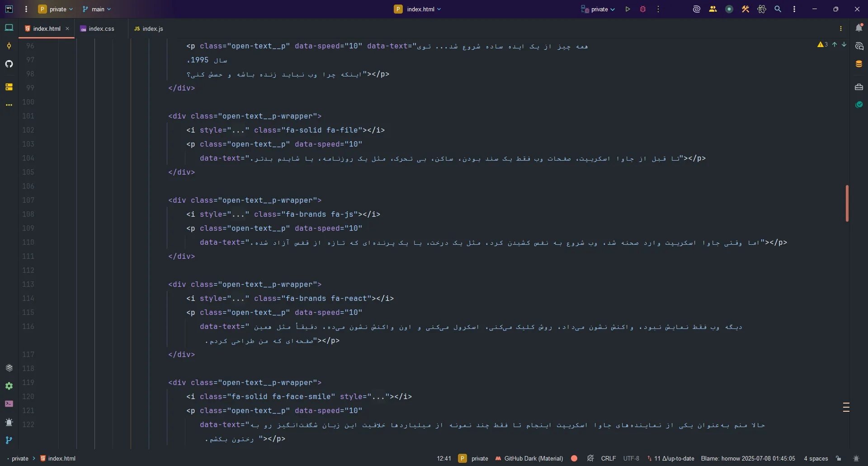Image resolution: width=868 pixels, height=466 pixels.
Task: Toggle the Project tool window
Action: point(9,28)
